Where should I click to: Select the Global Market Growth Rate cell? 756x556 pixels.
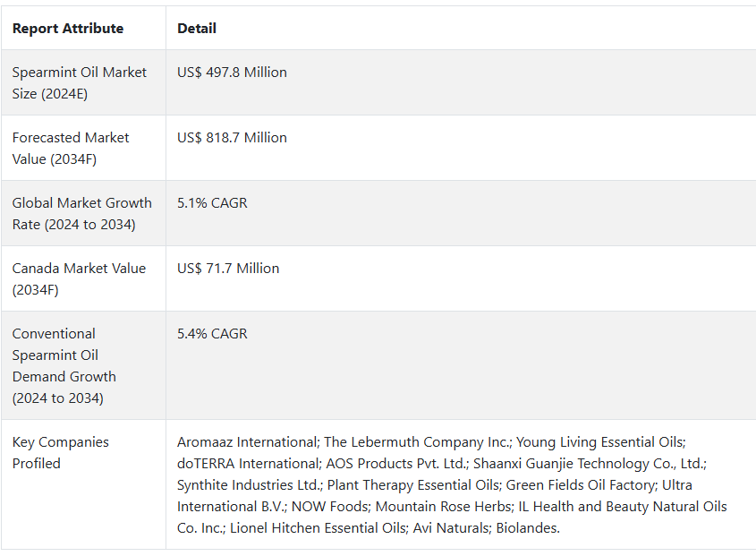click(x=84, y=213)
